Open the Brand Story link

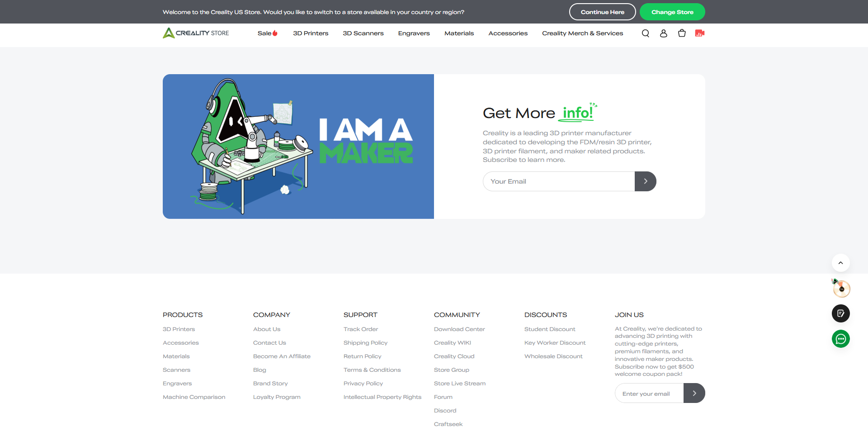tap(270, 384)
